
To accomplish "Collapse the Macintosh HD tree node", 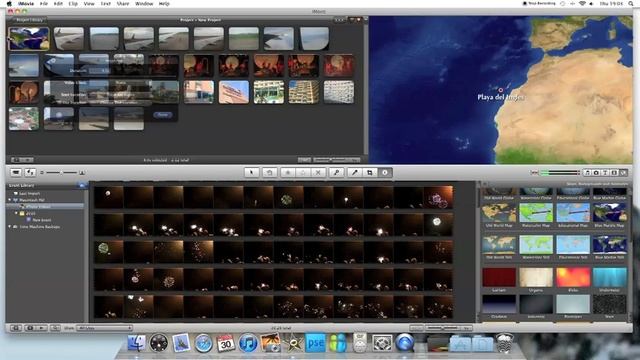I will tap(10, 200).
